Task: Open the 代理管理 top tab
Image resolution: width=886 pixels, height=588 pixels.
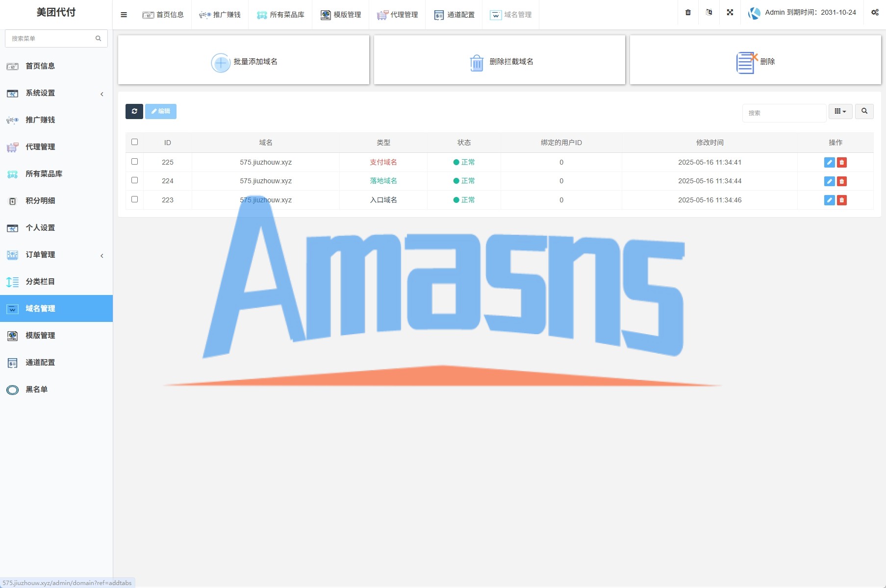Action: pos(397,15)
